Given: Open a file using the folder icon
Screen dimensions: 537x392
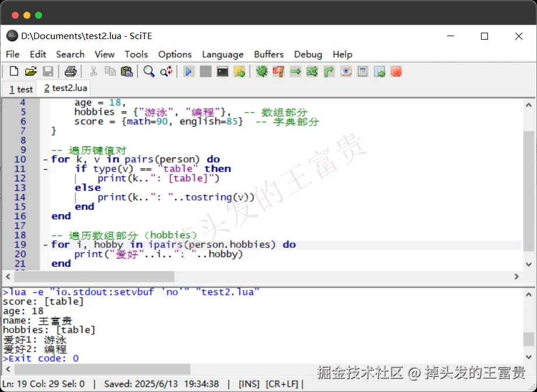Looking at the screenshot, I should click(x=31, y=71).
